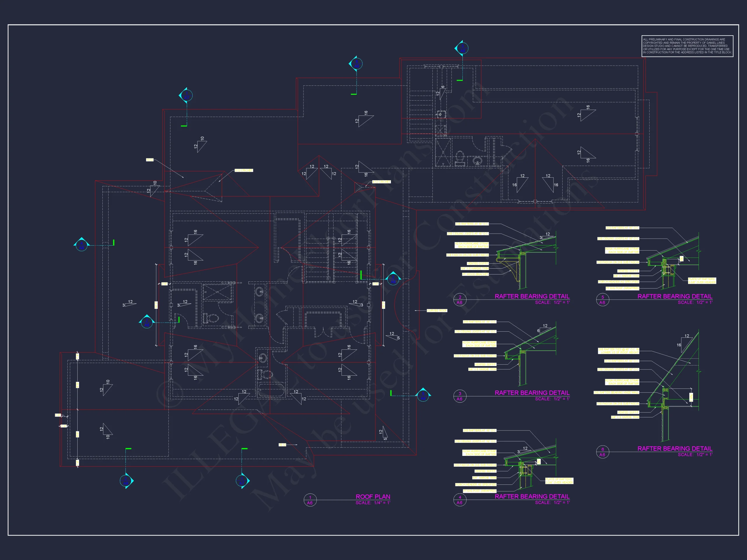747x560 pixels.
Task: Select the 2X6 RAFTER BEARING KNEE WALL note
Action: coord(616,393)
